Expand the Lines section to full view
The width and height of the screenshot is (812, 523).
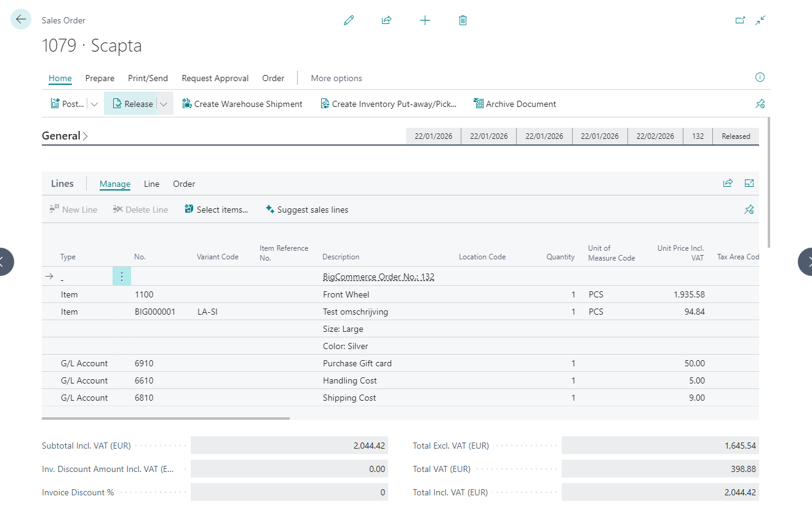[x=749, y=183]
